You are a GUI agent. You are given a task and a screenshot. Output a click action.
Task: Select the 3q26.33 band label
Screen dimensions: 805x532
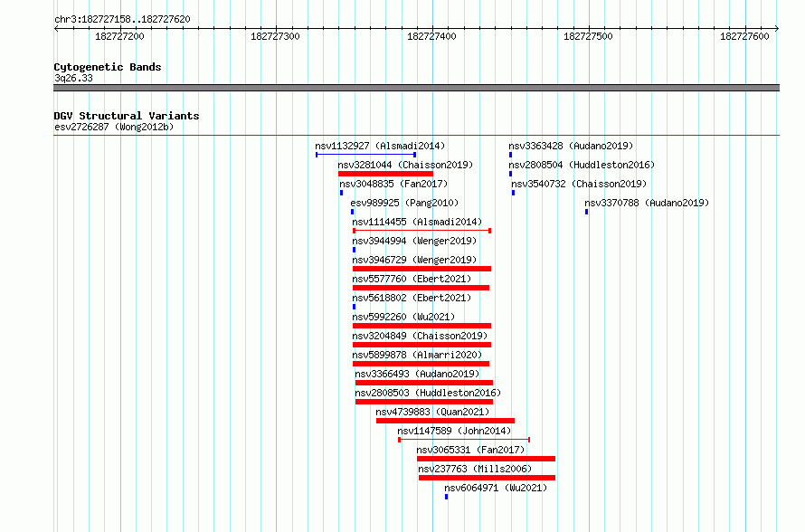click(73, 78)
